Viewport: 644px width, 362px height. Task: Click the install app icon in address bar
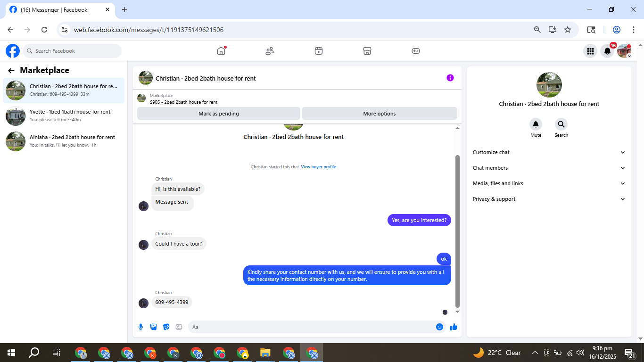coord(553,30)
